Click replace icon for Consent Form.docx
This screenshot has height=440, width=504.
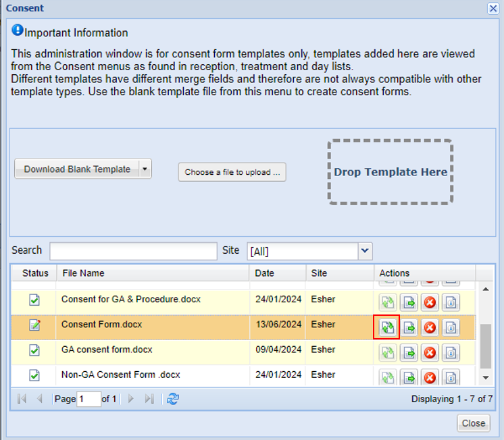coord(388,327)
